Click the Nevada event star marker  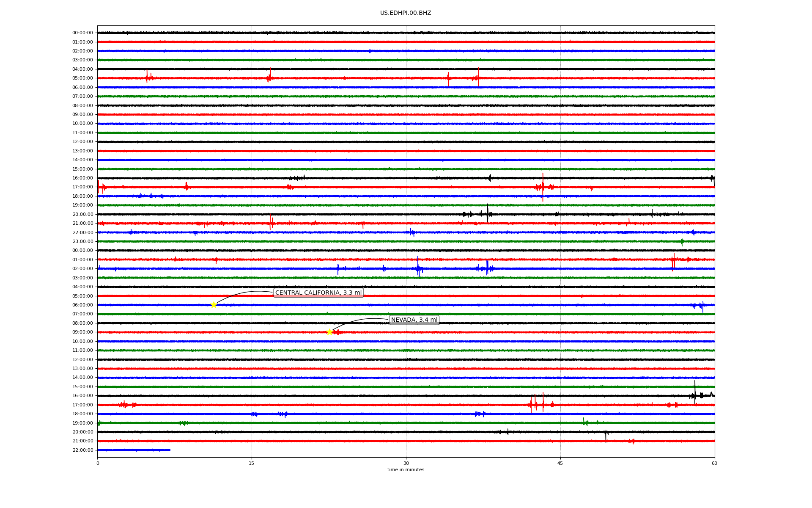pos(330,332)
